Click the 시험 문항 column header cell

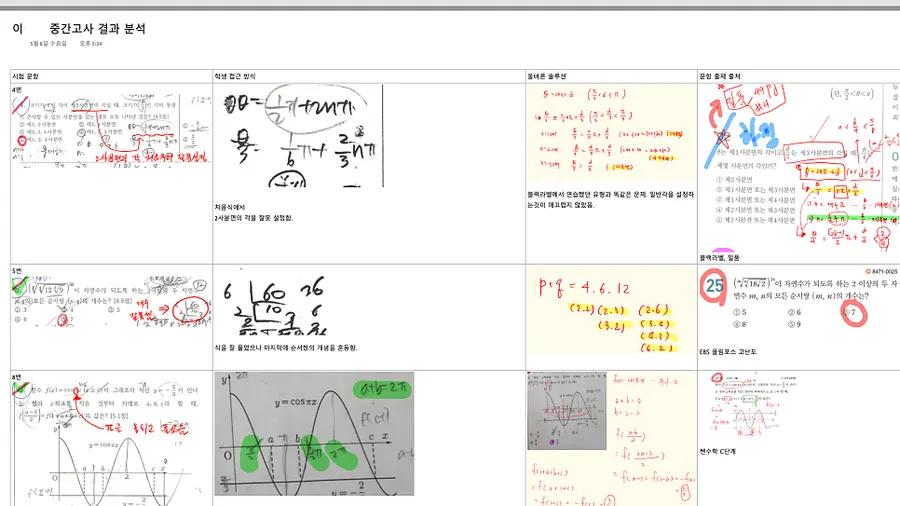tap(111, 76)
